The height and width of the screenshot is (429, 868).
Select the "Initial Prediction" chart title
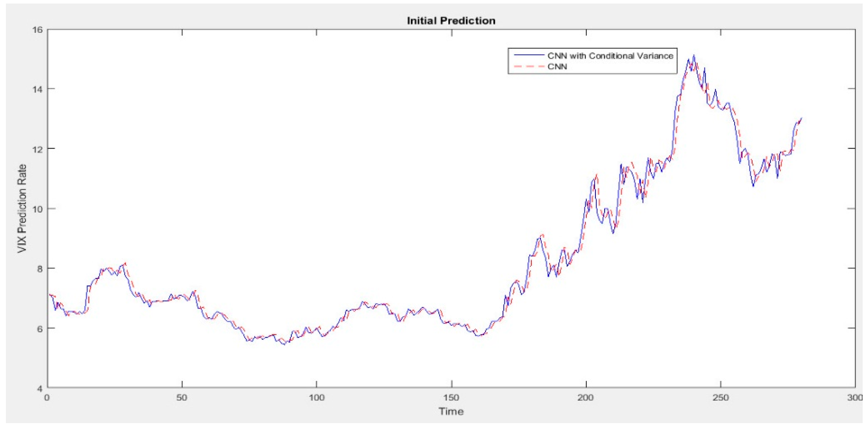[x=451, y=21]
